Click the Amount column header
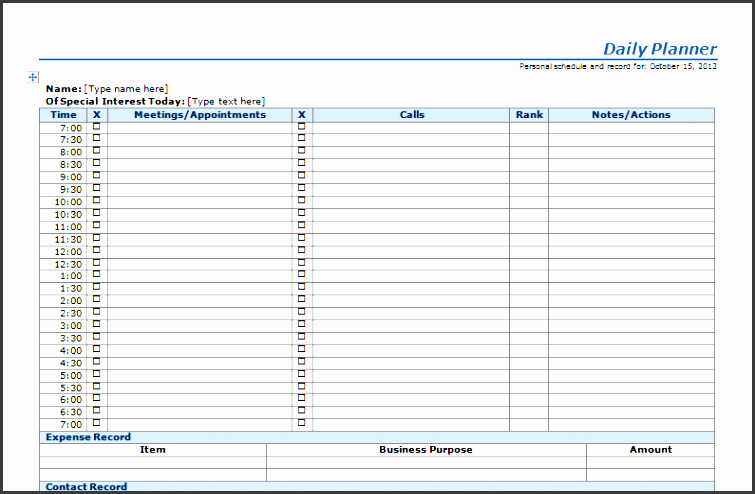The height and width of the screenshot is (494, 755). click(x=650, y=450)
